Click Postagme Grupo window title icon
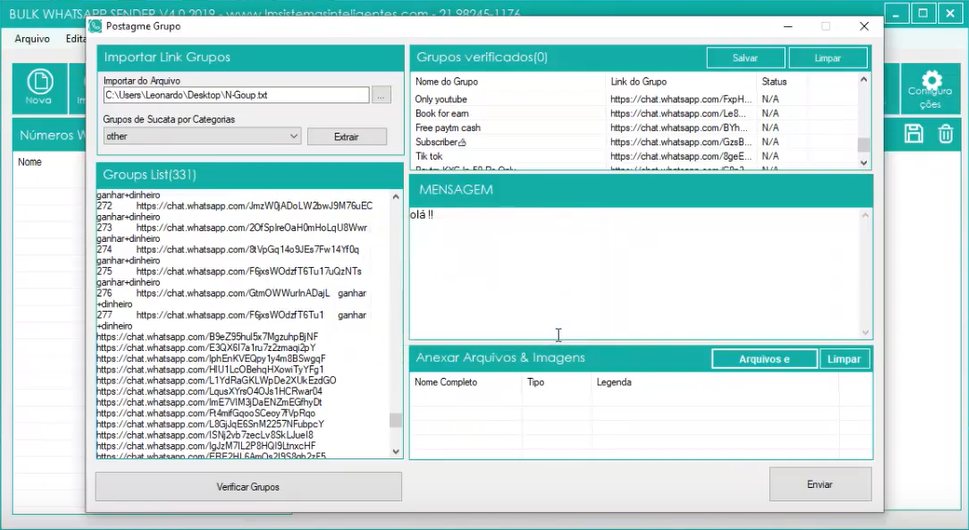 95,27
